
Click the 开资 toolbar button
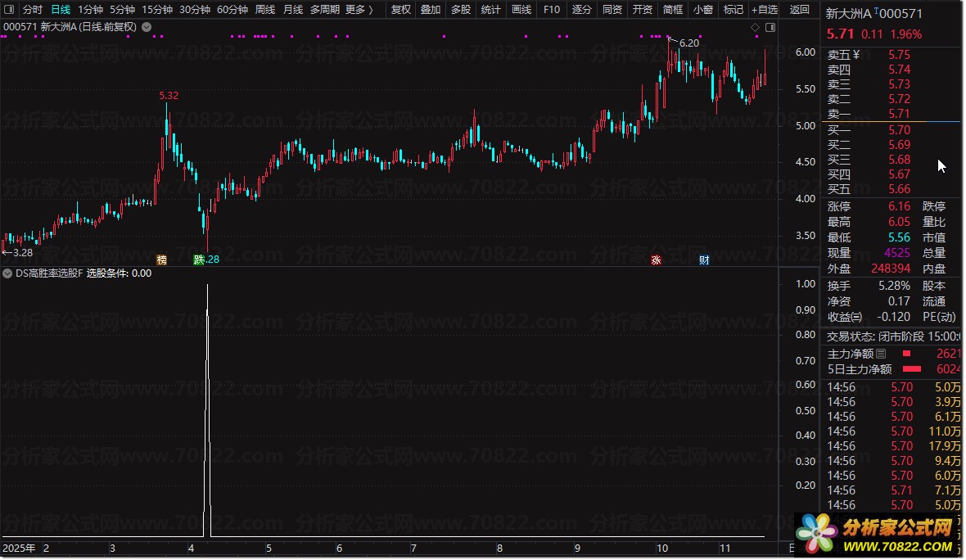click(x=642, y=9)
